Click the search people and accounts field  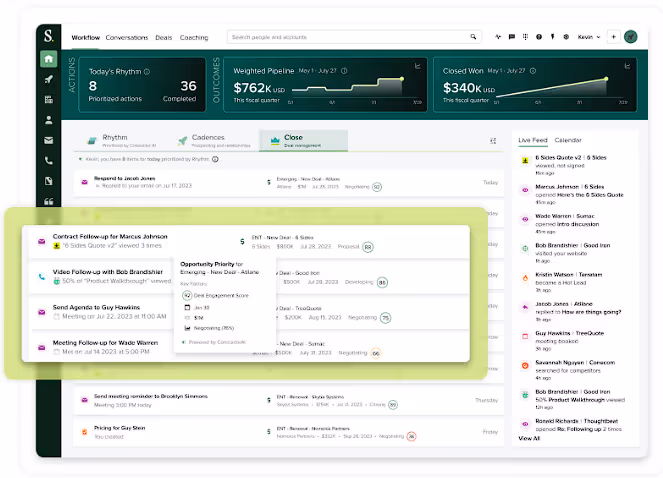point(354,37)
